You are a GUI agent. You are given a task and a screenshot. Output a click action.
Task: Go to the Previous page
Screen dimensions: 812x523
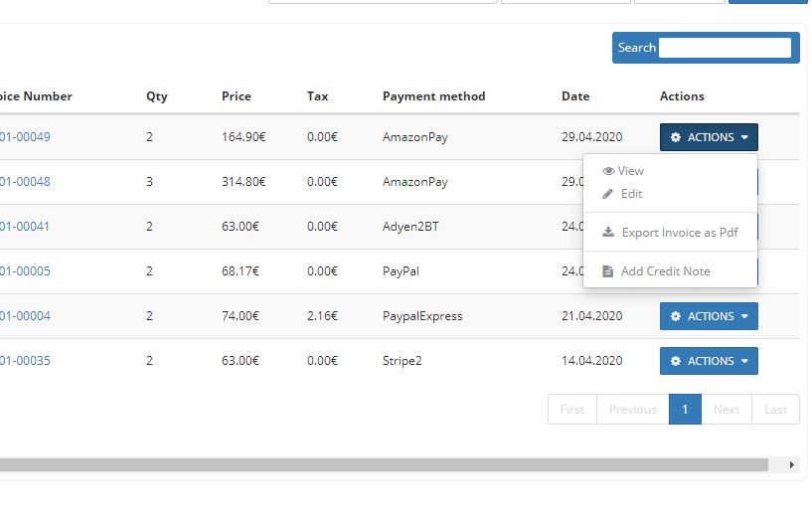click(x=633, y=410)
